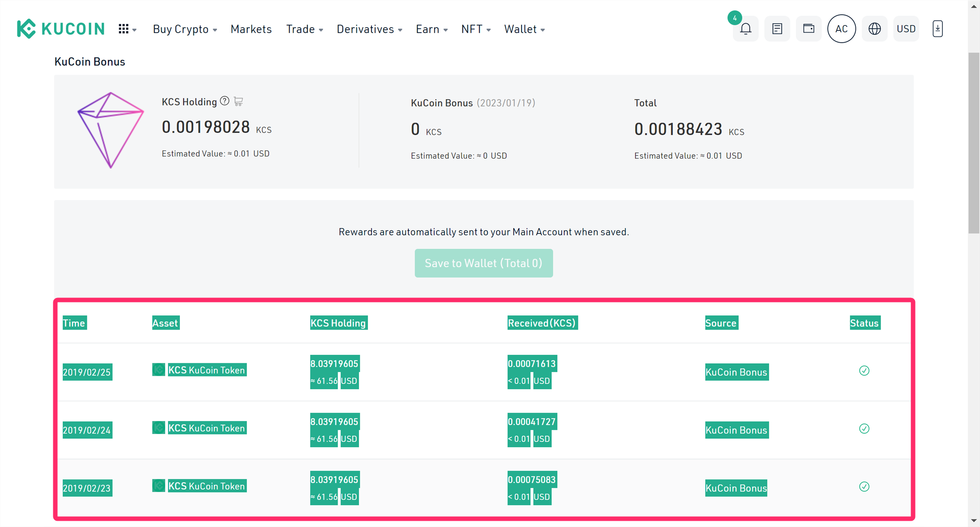
Task: Open the USD currency selector
Action: (x=906, y=29)
